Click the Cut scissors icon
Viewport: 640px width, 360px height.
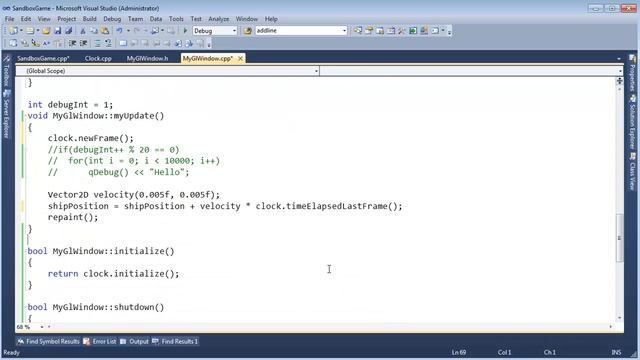(83, 31)
